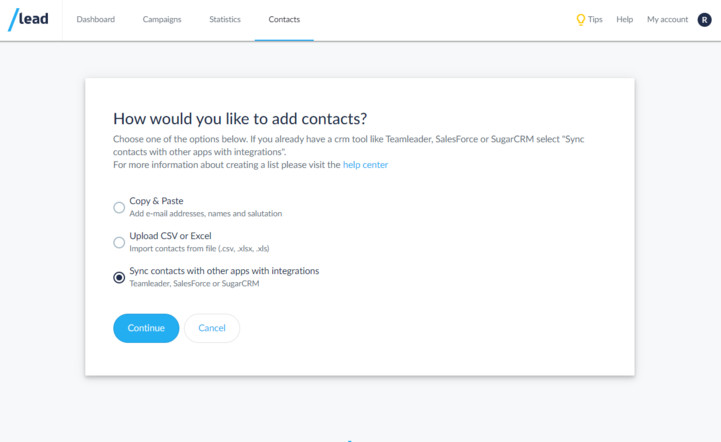Click the Teamleader, SalesForce or SugarCRM description
721x442 pixels.
194,284
